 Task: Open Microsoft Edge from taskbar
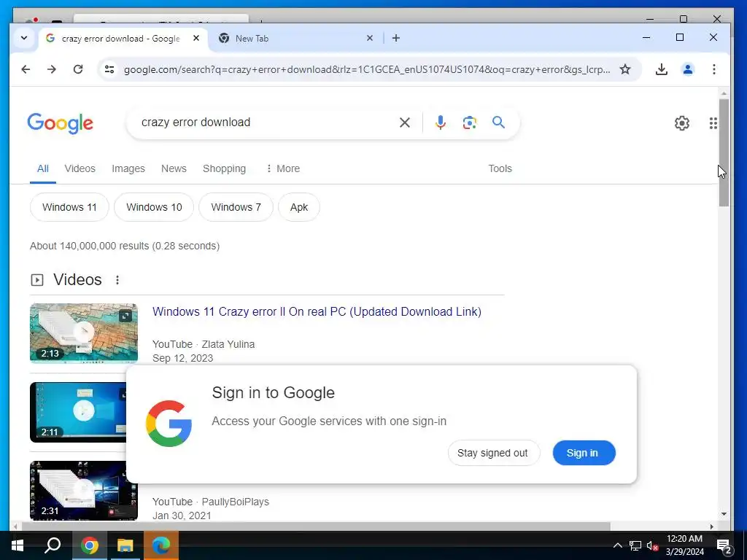point(161,545)
